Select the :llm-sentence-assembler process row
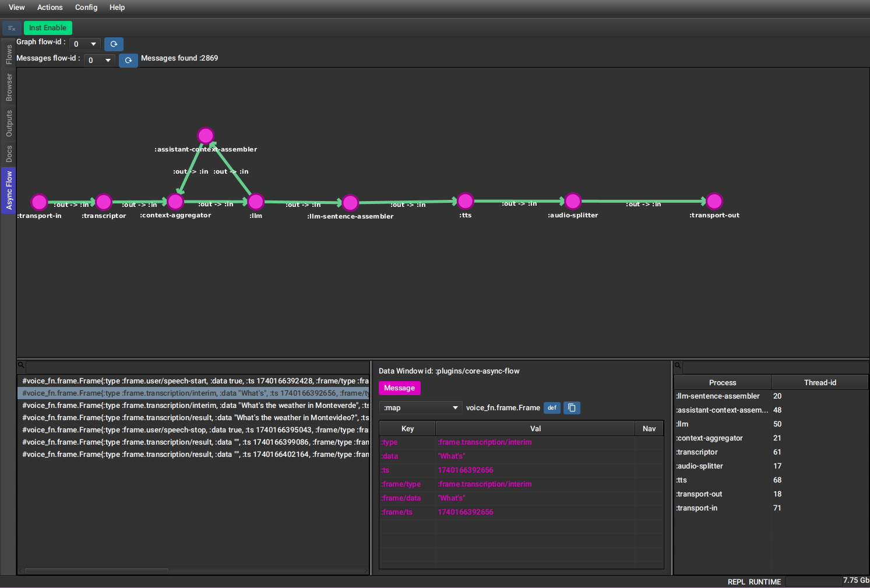This screenshot has width=870, height=588. tap(771, 396)
